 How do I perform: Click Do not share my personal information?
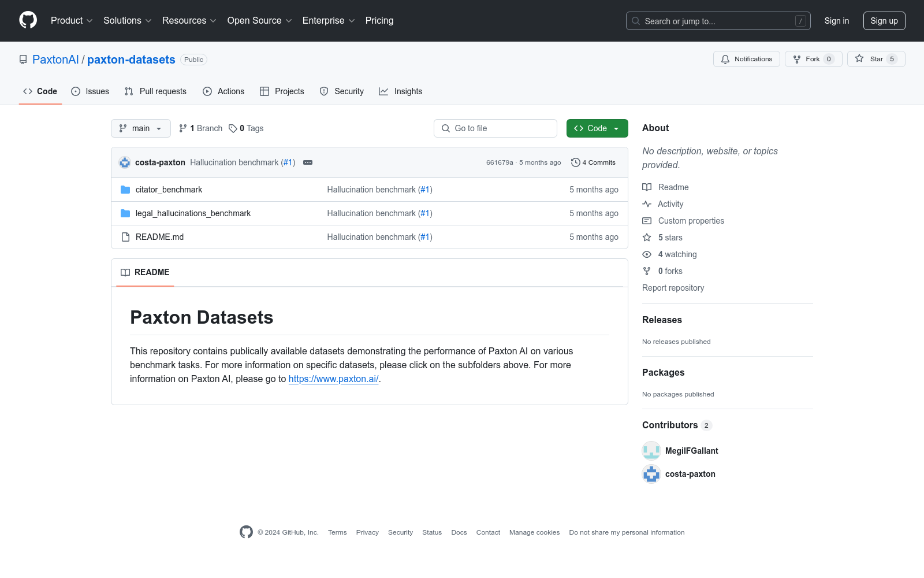coord(627,532)
